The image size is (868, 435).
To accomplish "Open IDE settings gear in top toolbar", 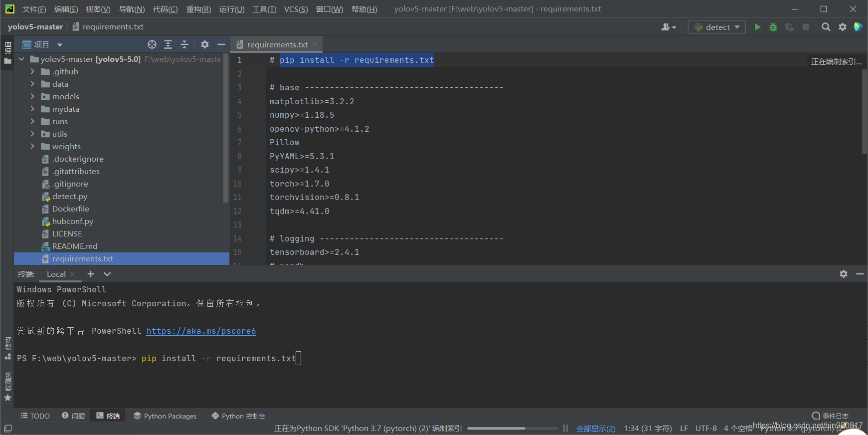I will coord(843,27).
